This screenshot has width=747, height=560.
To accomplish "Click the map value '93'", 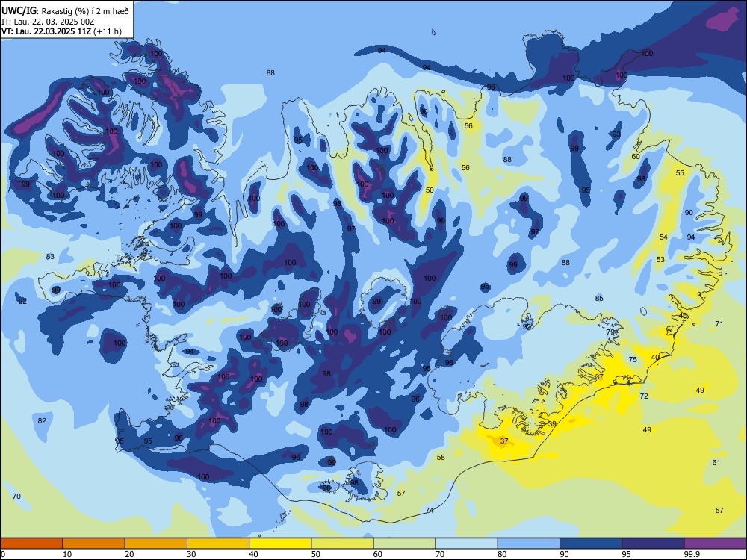I will tap(616, 134).
